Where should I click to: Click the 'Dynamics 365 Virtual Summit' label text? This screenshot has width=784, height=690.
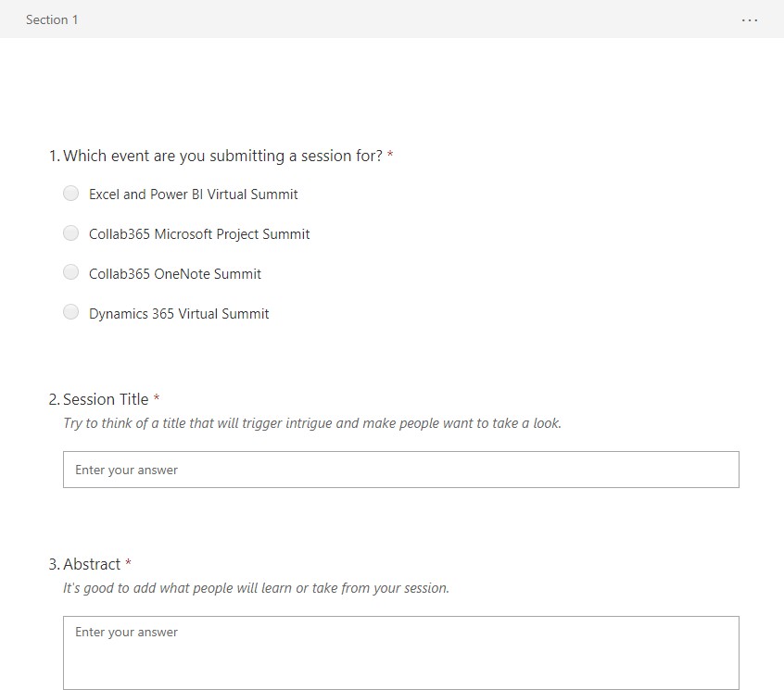pos(179,314)
